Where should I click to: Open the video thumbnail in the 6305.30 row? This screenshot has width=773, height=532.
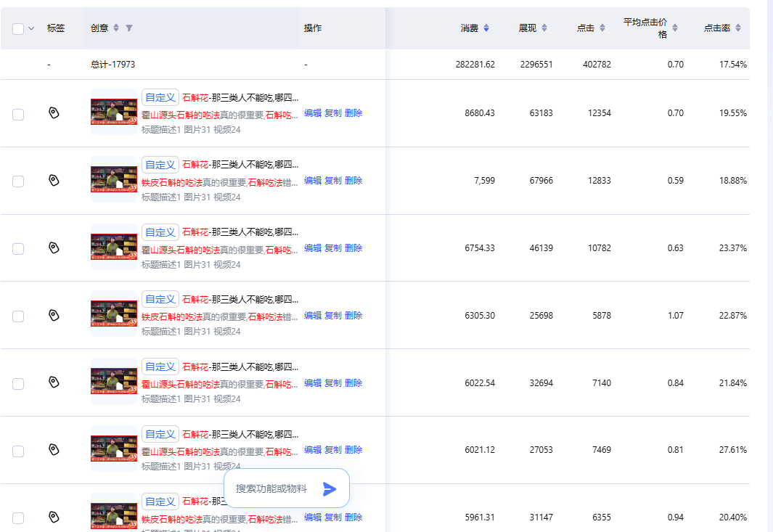114,314
